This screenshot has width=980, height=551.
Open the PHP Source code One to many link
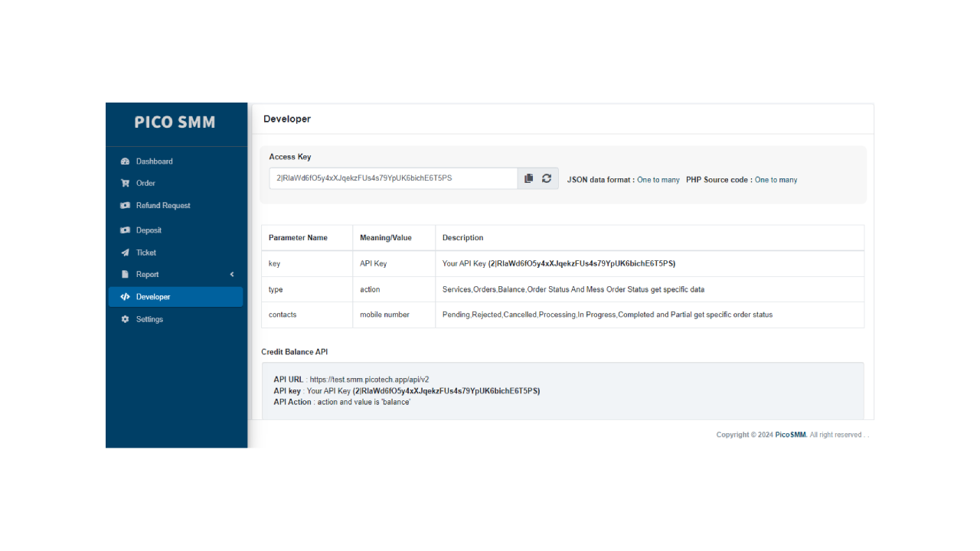(x=776, y=179)
